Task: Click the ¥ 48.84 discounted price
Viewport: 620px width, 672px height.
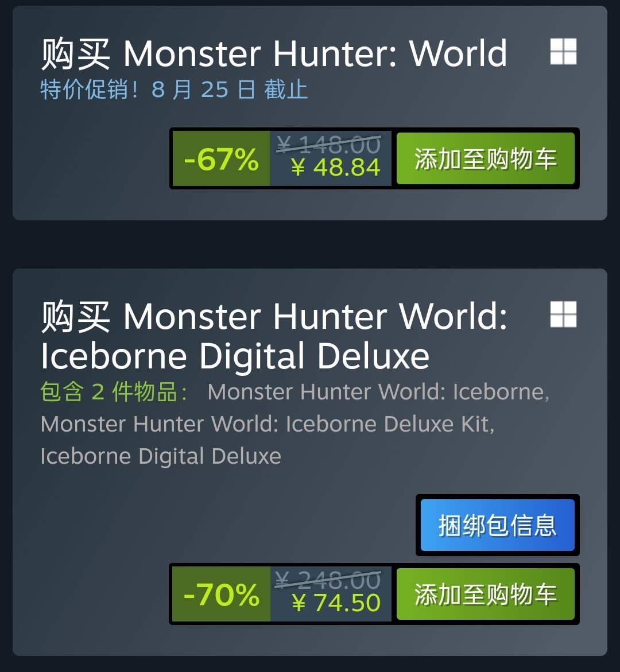Action: click(336, 168)
